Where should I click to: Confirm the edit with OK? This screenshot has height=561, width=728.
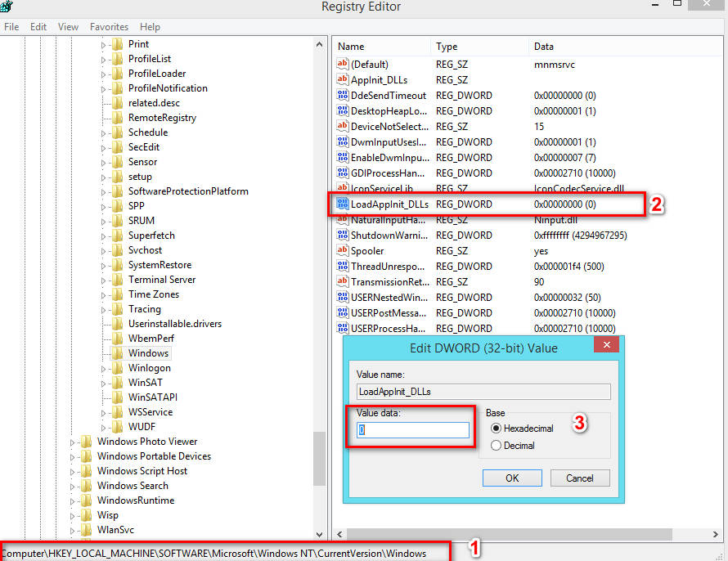512,478
